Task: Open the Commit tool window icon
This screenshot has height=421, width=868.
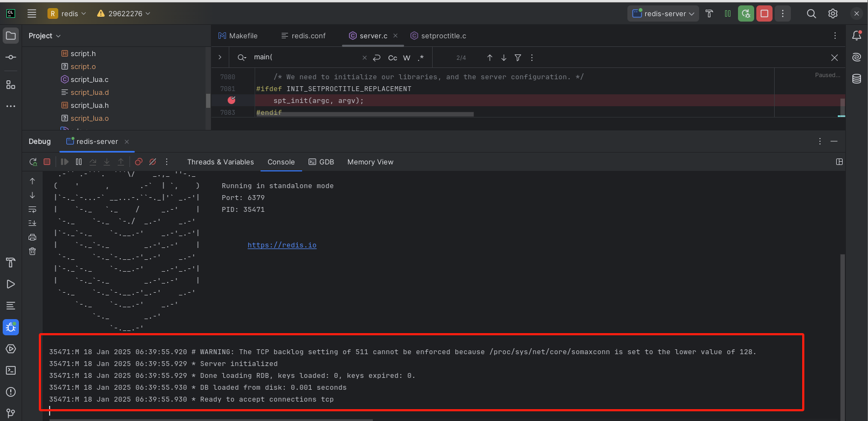Action: (x=11, y=57)
